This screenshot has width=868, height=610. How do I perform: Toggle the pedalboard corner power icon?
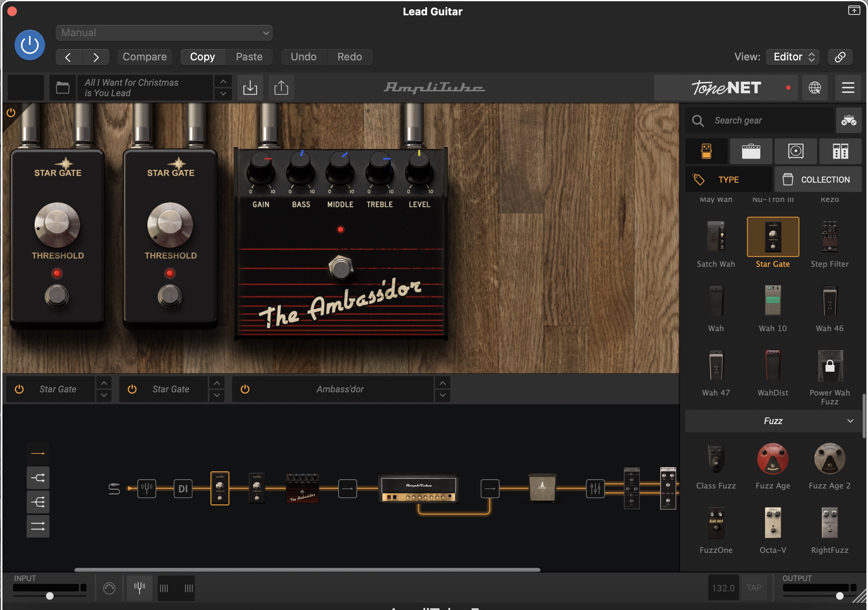[11, 113]
